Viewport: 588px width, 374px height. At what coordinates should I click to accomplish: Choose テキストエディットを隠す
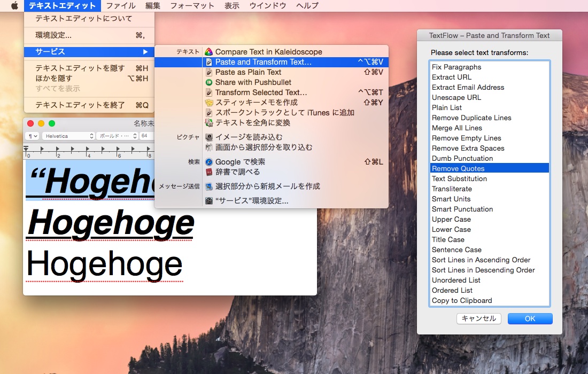pyautogui.click(x=89, y=68)
